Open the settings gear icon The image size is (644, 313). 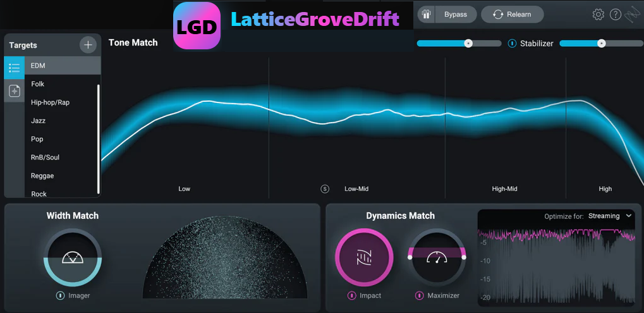pyautogui.click(x=598, y=15)
